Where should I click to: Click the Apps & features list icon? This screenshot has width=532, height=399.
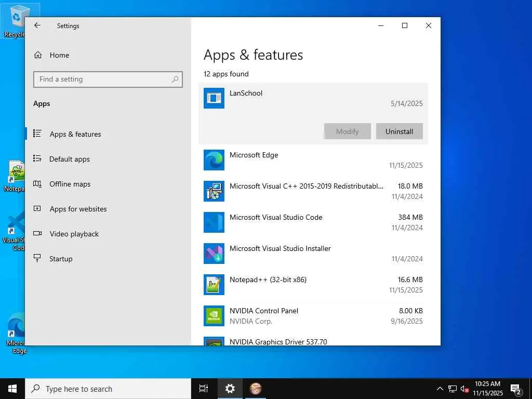(37, 134)
